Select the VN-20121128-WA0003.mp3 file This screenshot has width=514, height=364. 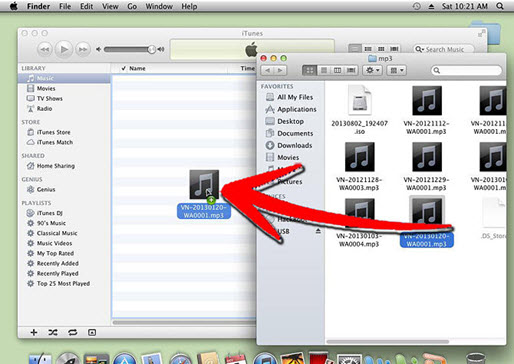coord(359,167)
